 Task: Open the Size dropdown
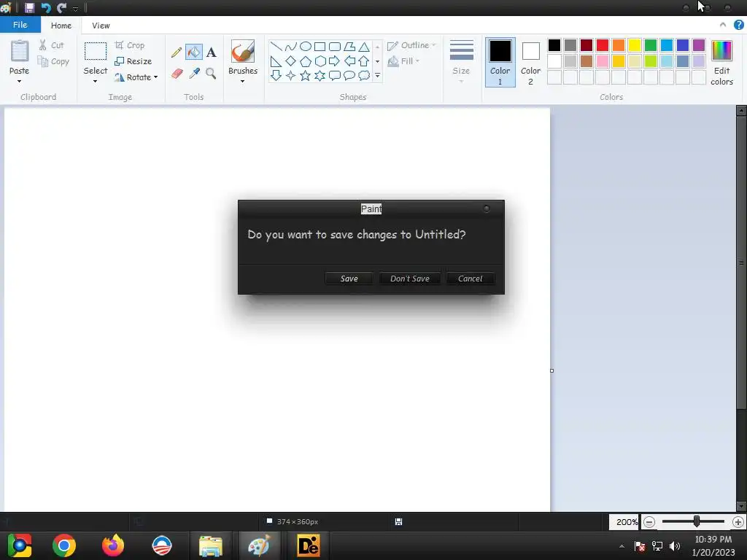(461, 63)
